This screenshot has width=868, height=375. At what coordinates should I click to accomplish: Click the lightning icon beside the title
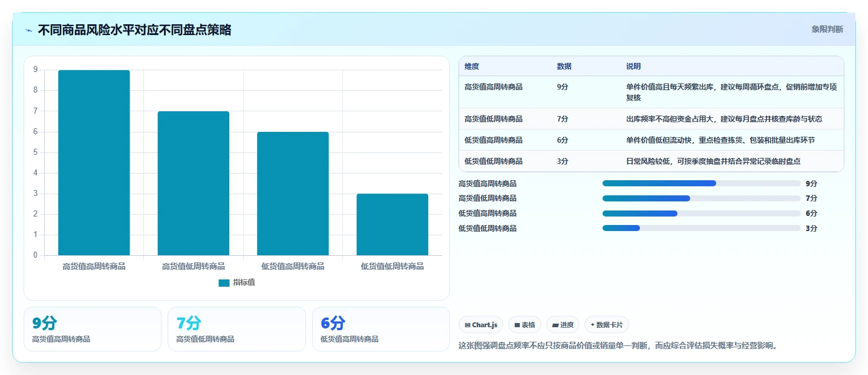click(29, 30)
